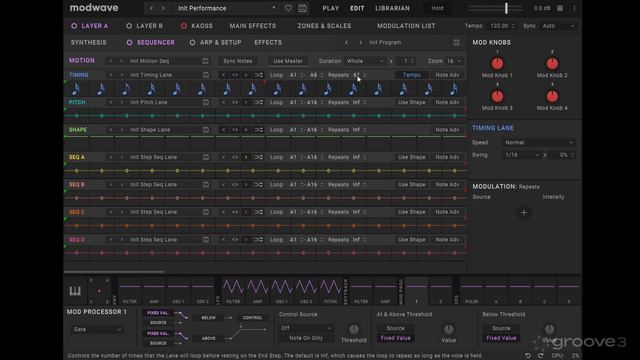
Task: Click the icon next to 0.0 dB
Action: coord(560,8)
